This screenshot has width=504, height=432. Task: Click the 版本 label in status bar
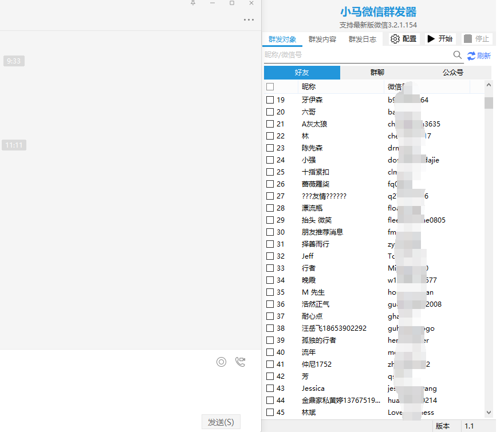pyautogui.click(x=443, y=426)
